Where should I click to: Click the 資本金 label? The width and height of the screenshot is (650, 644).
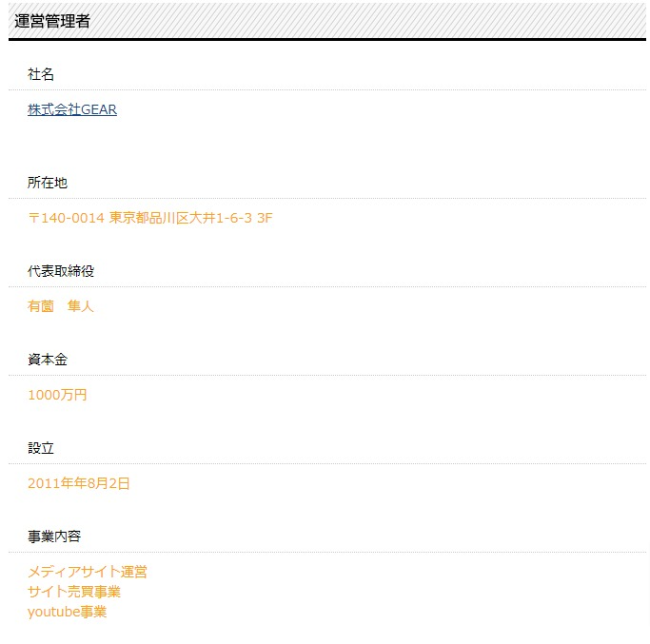[48, 360]
